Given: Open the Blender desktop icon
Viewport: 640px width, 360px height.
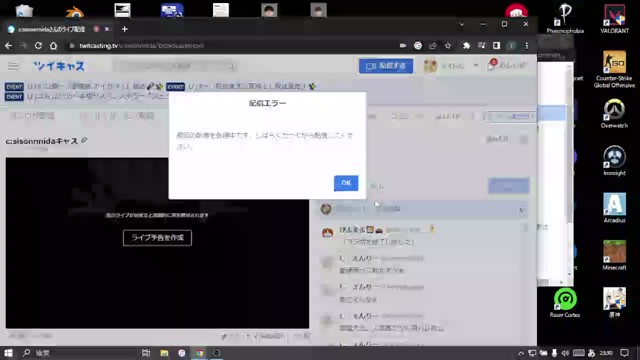Looking at the screenshot, I should click(75, 11).
